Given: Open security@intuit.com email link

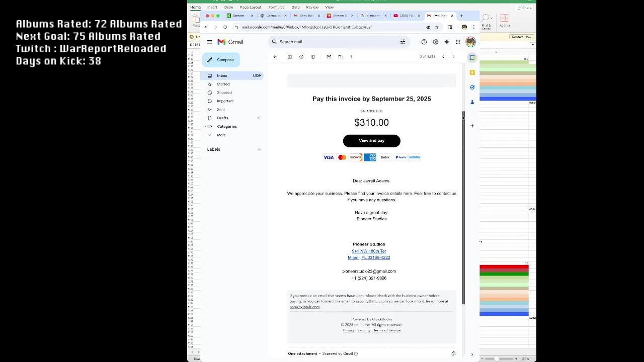Looking at the screenshot, I should 372,302.
